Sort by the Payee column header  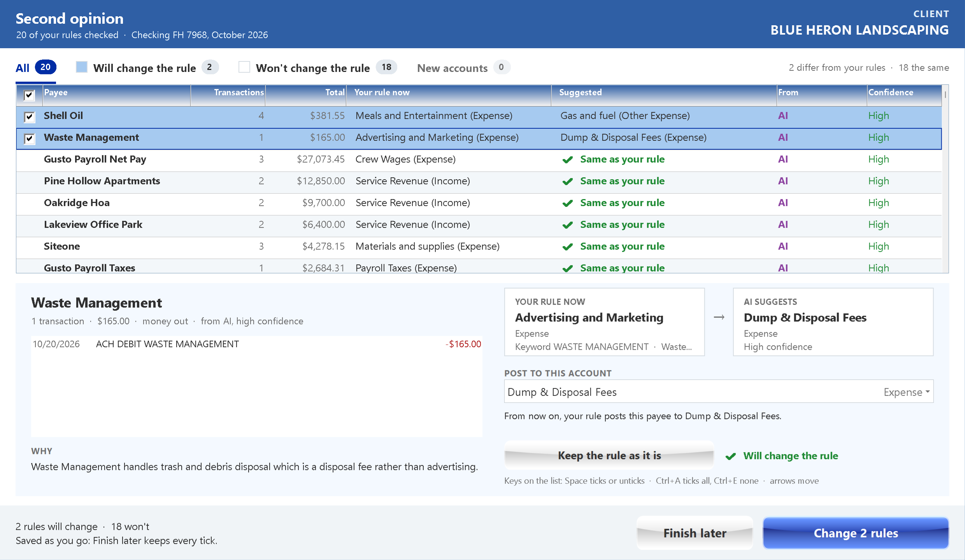pos(116,95)
